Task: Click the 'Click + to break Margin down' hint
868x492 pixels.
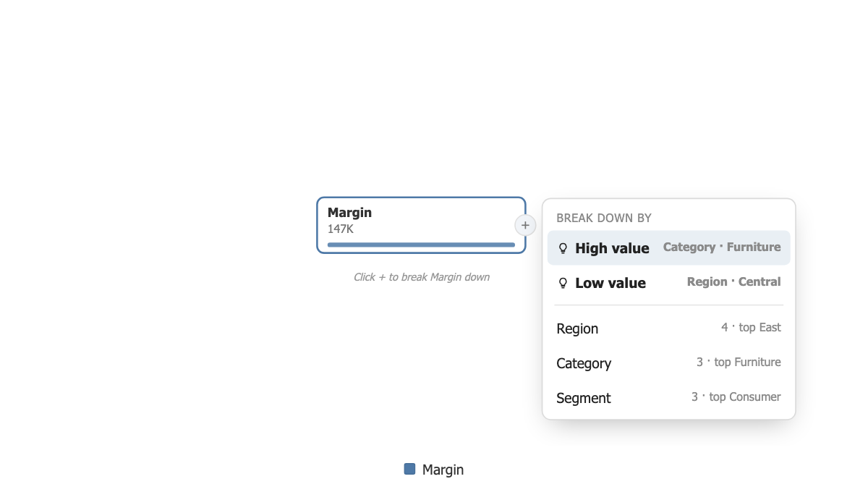Action: point(422,277)
